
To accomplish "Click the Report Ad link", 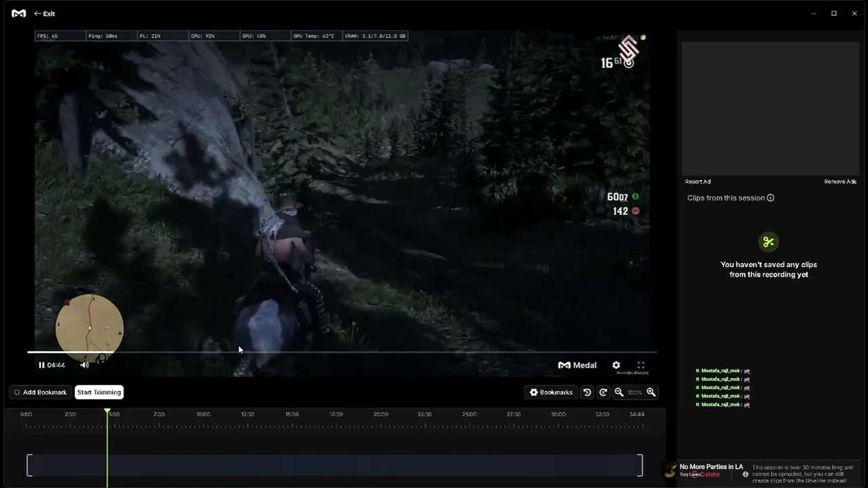I will tap(698, 182).
